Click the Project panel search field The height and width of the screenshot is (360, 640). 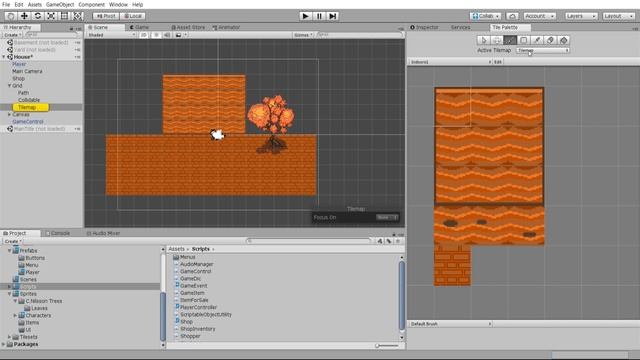coord(308,241)
